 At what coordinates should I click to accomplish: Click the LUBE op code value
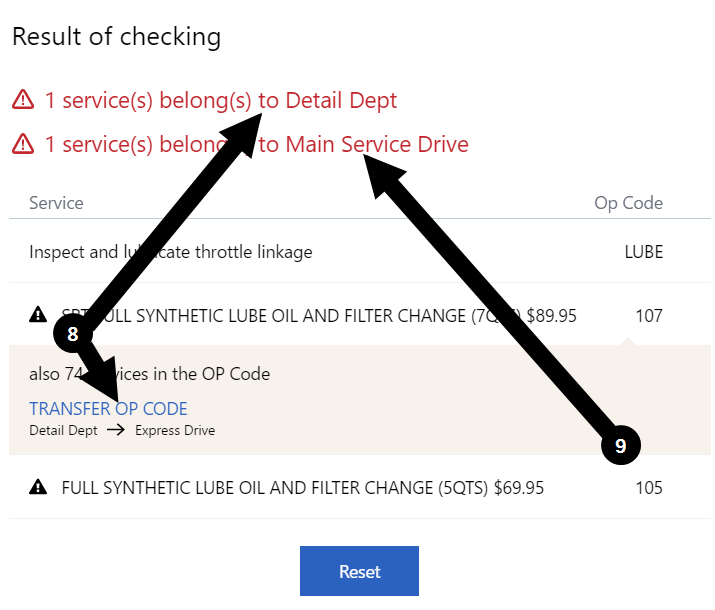click(x=643, y=252)
